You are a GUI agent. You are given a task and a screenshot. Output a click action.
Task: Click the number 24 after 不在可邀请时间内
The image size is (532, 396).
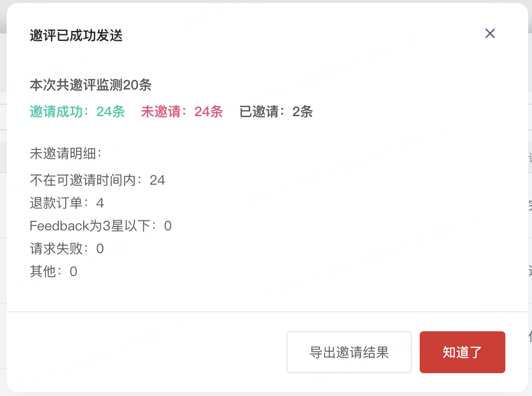pyautogui.click(x=158, y=180)
